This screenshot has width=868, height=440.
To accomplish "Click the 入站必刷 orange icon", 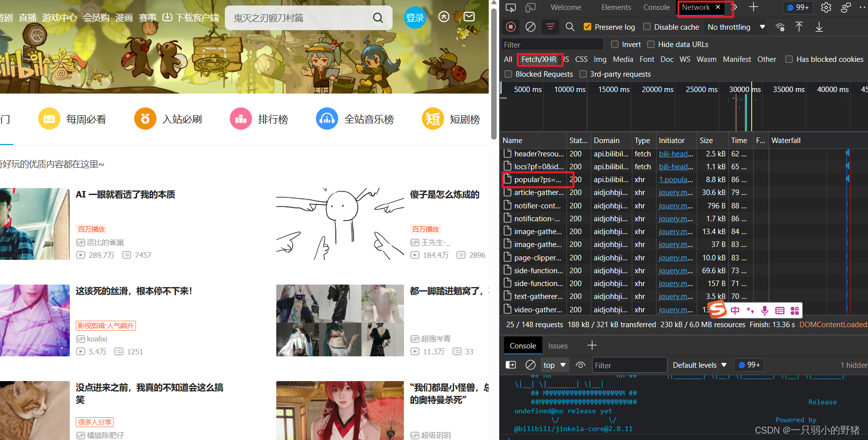I will [145, 119].
